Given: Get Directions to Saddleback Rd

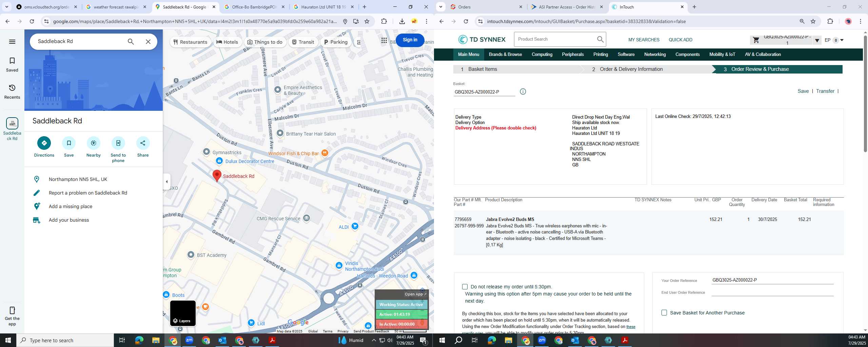Looking at the screenshot, I should point(44,147).
